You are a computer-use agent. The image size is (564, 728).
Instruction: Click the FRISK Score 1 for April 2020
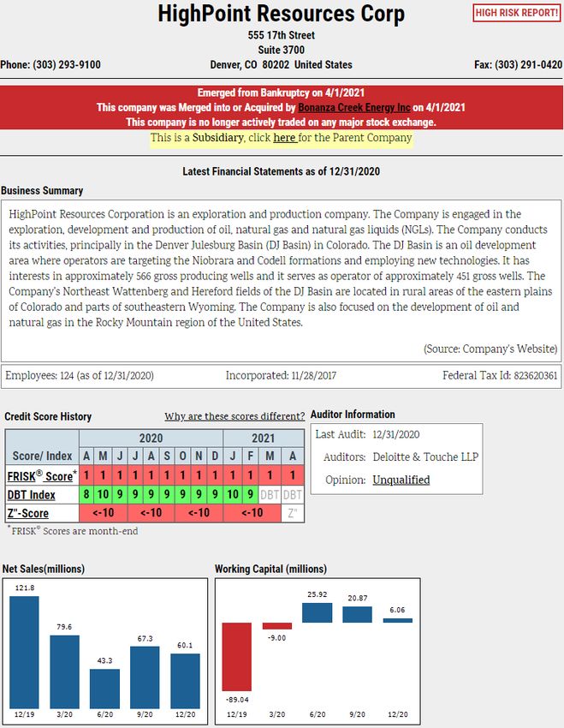[x=86, y=475]
